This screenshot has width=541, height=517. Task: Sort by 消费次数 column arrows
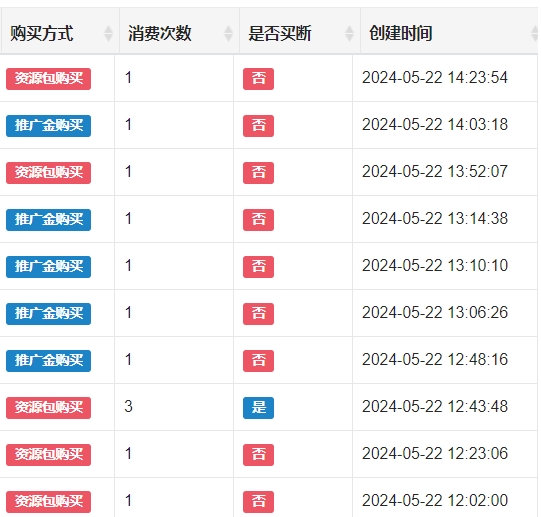228,33
